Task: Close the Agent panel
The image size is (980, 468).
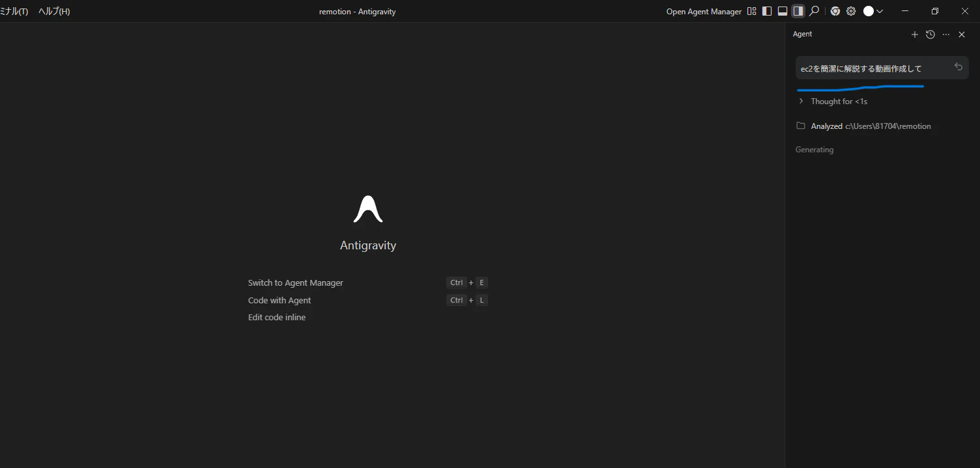Action: [962, 34]
